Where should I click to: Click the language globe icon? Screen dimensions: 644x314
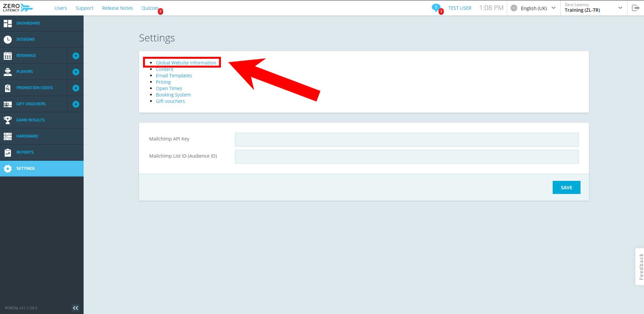514,8
